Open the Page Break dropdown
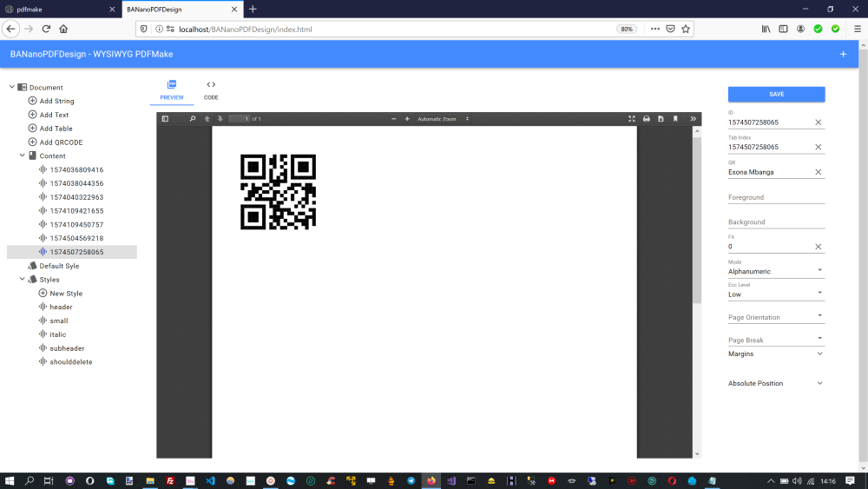The width and height of the screenshot is (868, 489). (776, 340)
